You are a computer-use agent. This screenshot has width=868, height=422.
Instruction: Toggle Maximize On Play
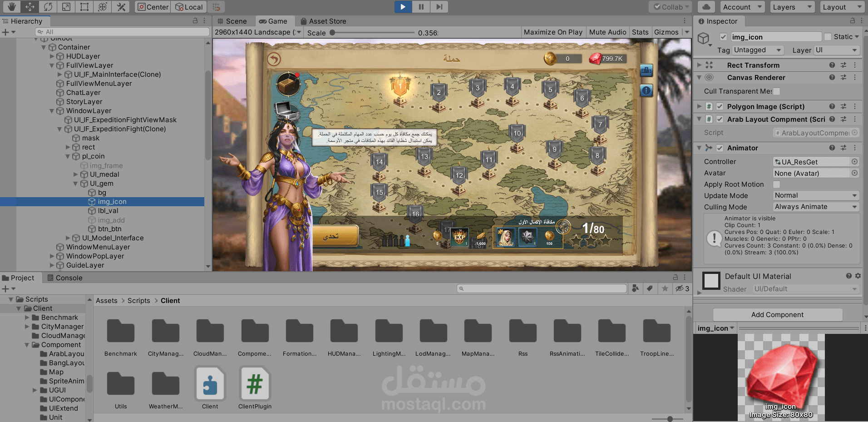click(553, 32)
